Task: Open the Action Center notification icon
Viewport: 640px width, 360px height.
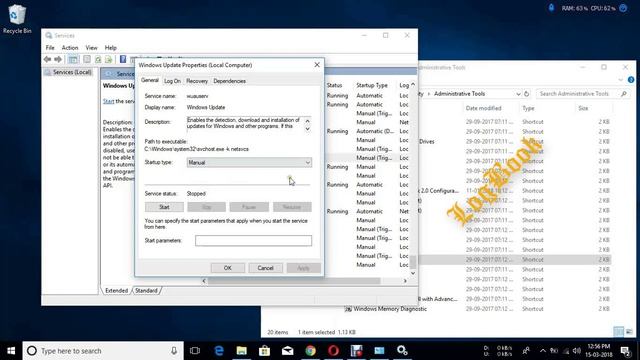Action: pos(625,351)
